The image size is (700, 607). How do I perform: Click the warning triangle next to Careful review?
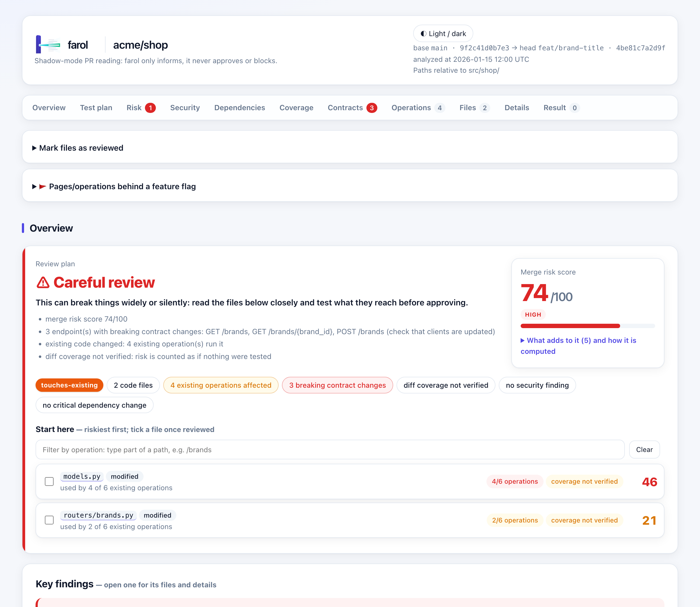[43, 282]
